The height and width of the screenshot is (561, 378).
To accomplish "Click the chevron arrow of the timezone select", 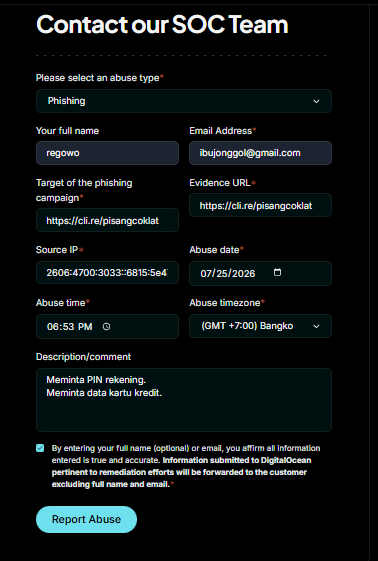I will [x=316, y=326].
